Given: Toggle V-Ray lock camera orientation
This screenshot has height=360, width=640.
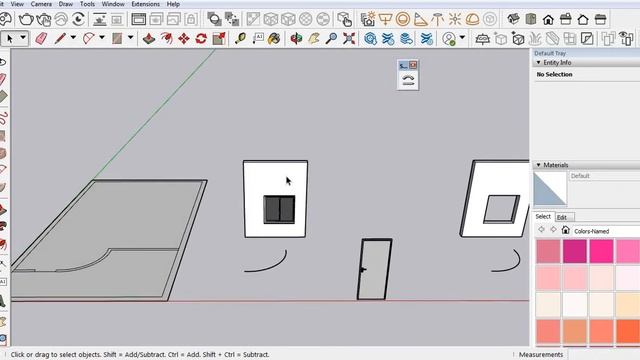Looking at the screenshot, I should [191, 19].
